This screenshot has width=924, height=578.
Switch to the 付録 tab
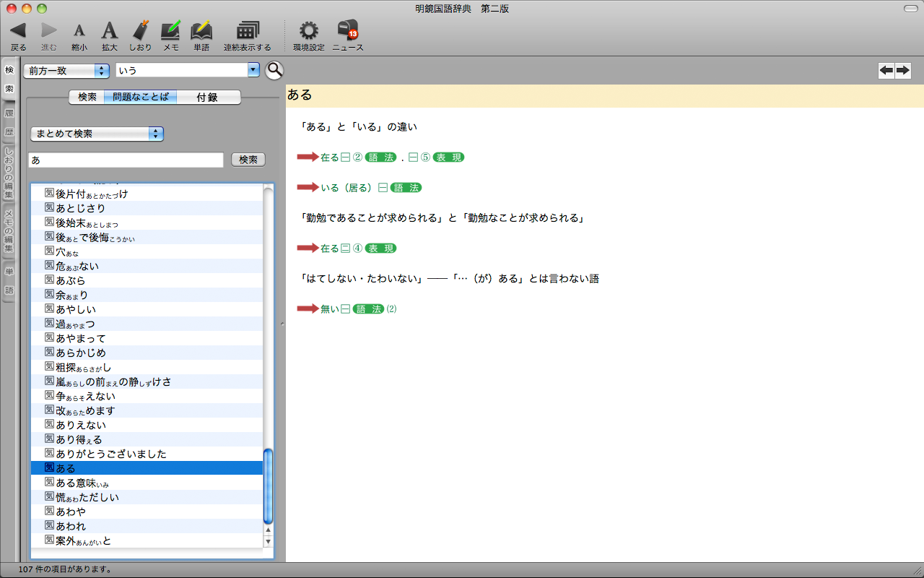207,97
